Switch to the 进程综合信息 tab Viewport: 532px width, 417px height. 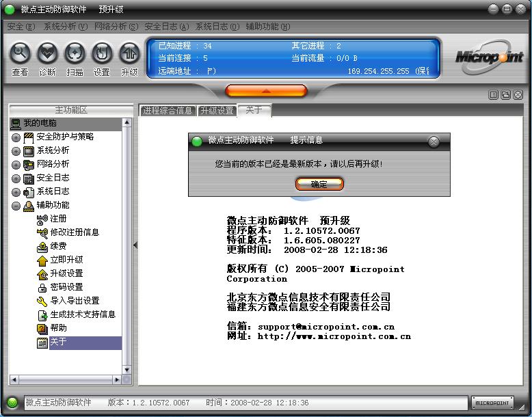click(168, 111)
